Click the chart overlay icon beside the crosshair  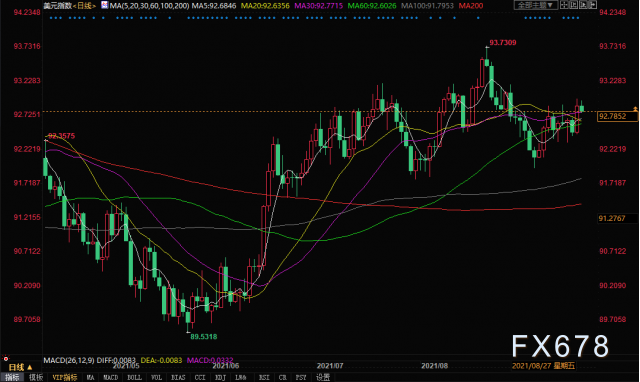click(x=573, y=5)
